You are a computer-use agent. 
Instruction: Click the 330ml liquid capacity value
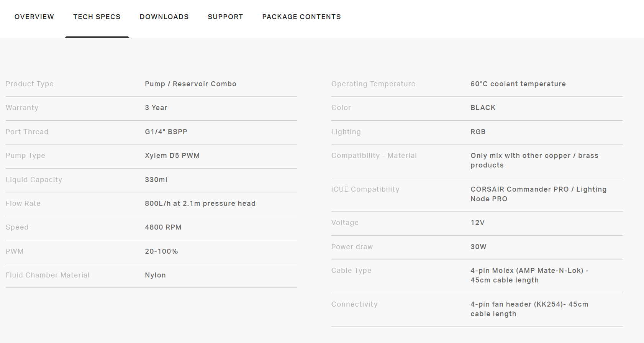(x=156, y=180)
